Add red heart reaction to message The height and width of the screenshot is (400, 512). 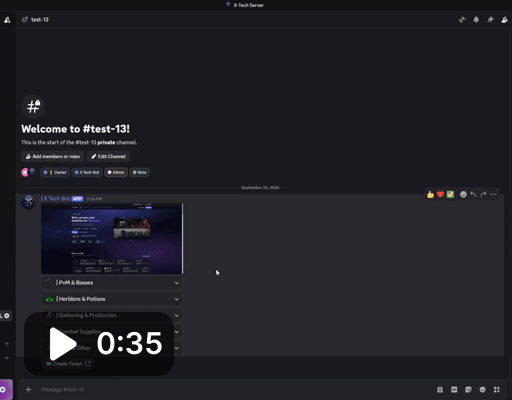pyautogui.click(x=440, y=194)
